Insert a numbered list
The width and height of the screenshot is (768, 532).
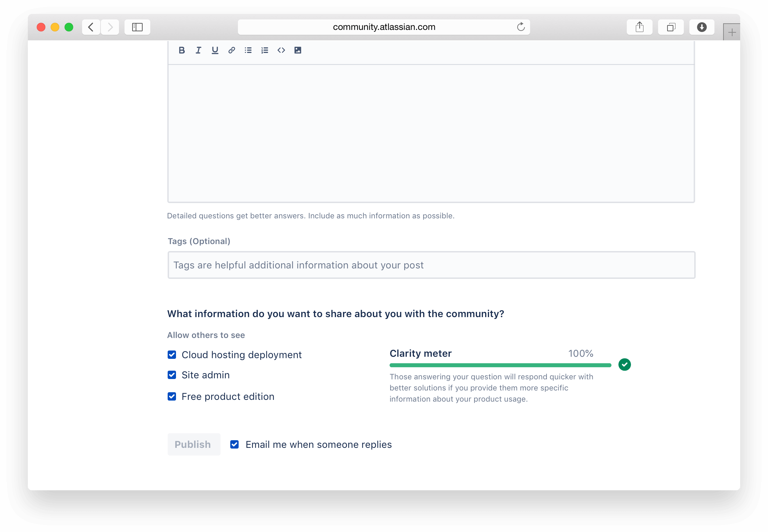[x=265, y=50]
